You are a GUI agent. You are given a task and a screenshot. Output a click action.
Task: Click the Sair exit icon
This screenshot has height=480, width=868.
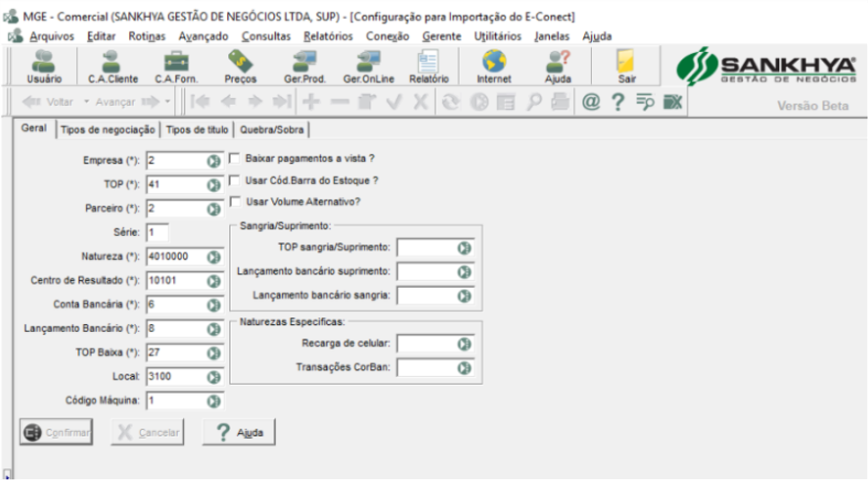(626, 67)
